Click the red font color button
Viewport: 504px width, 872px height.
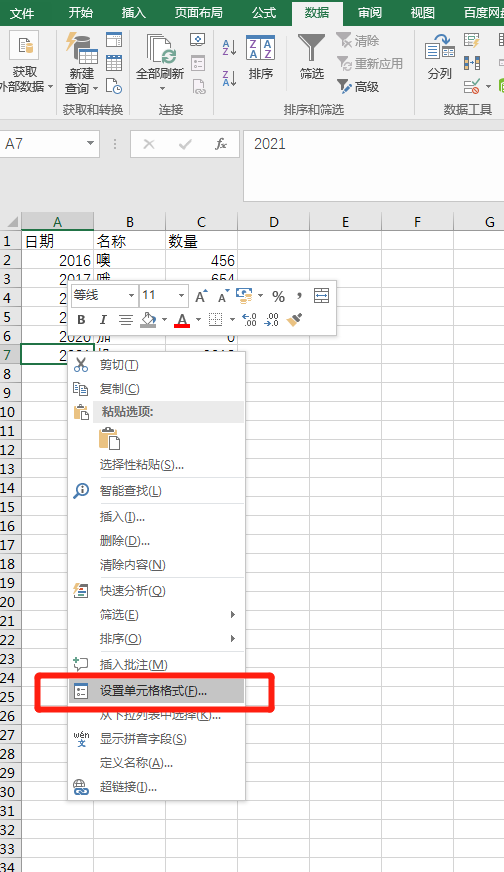tap(182, 319)
